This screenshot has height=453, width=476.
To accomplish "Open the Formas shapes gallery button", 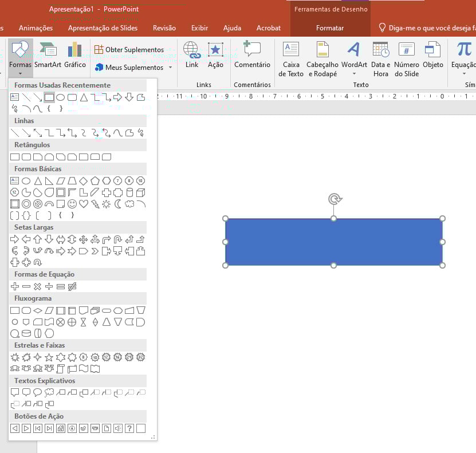I will click(x=20, y=58).
